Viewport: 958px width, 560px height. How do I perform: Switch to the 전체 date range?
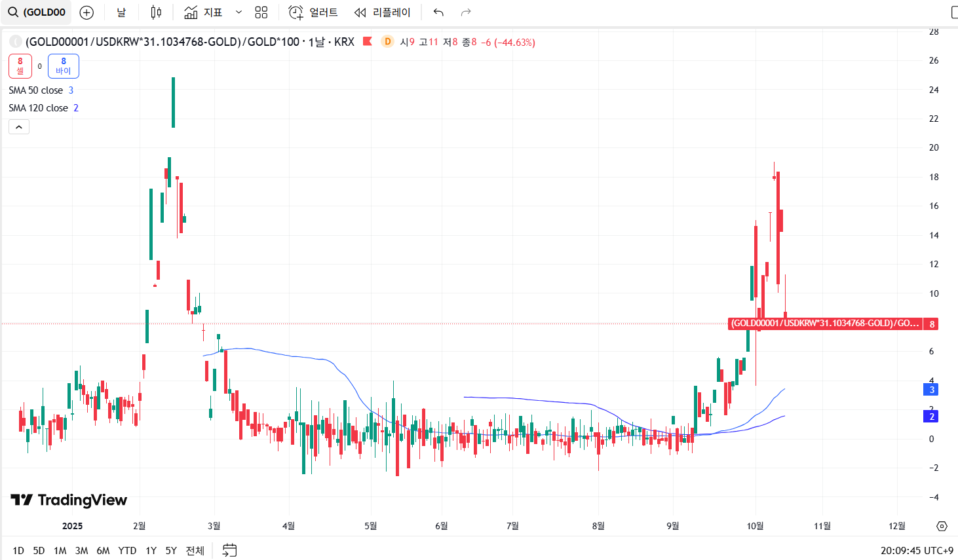(195, 551)
